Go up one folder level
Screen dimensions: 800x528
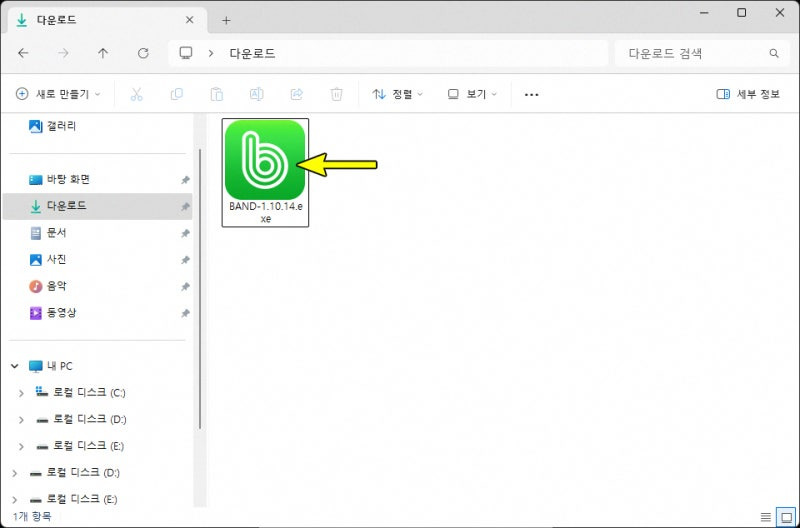[x=103, y=53]
